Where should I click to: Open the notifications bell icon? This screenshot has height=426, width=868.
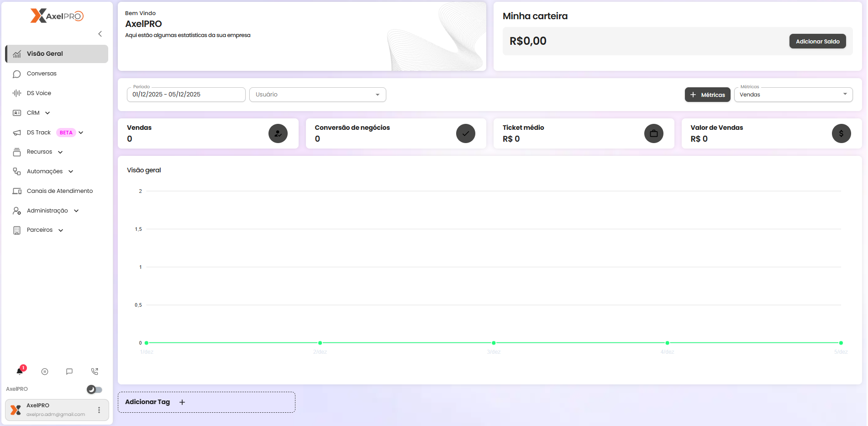coord(20,371)
